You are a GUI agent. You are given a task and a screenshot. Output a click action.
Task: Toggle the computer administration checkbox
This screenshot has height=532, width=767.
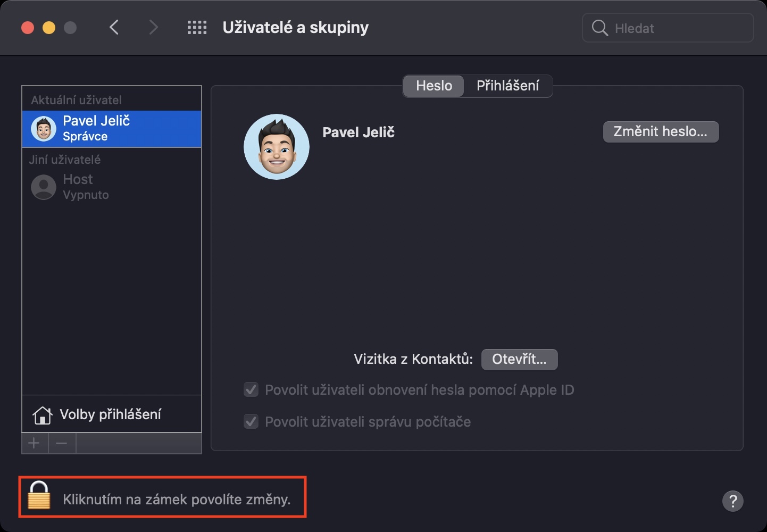251,422
